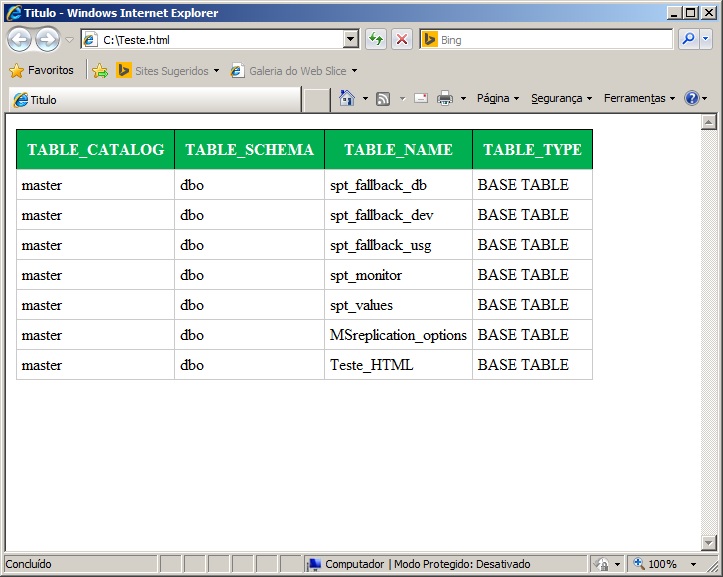Click the TABLE_NAME column header
Viewport: 723px width, 577px height.
[398, 149]
